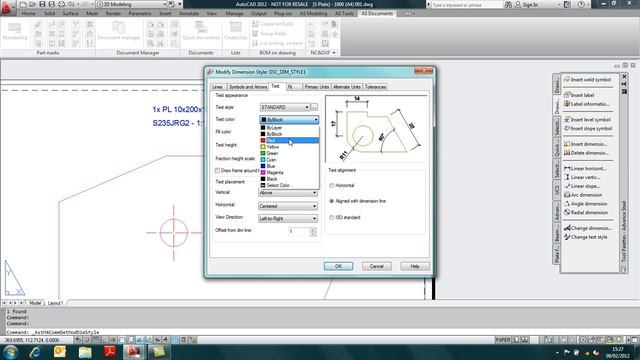Select Aligned with dimension line option
640x360 pixels.
coord(357,201)
